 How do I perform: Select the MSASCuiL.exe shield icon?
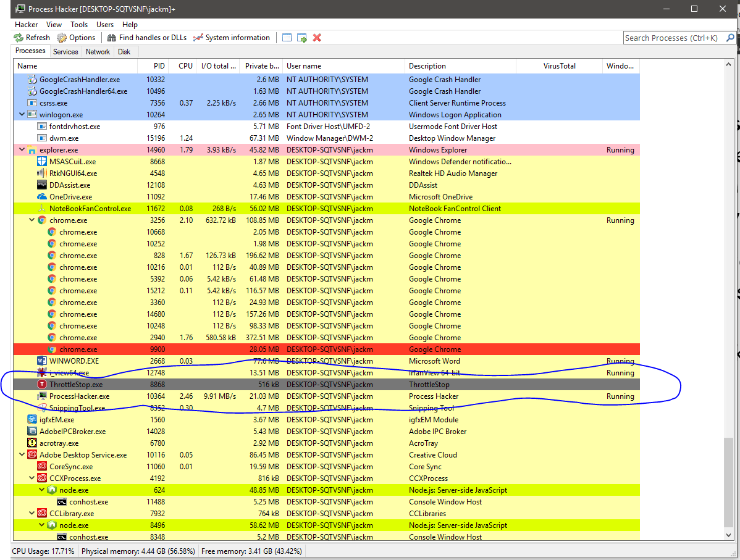[x=42, y=161]
